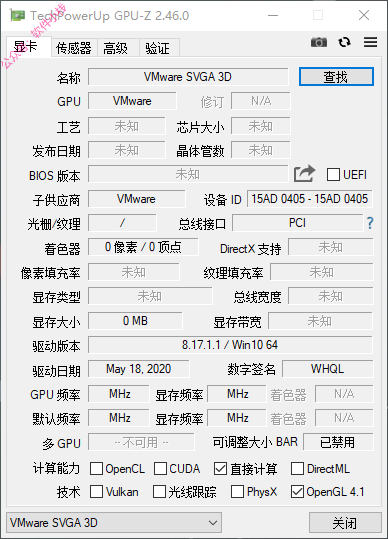The image size is (388, 539).
Task: Click the 名称 field showing VMware SVGA 3D
Action: (x=188, y=77)
